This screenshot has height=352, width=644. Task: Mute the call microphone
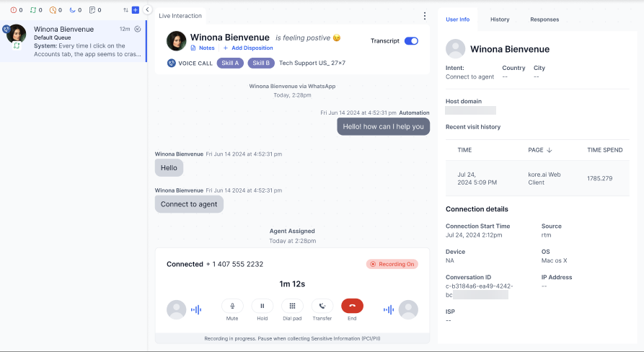coord(232,306)
